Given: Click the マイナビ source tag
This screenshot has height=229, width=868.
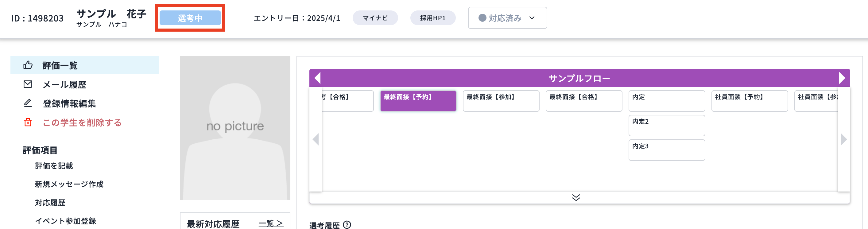Looking at the screenshot, I should [375, 18].
